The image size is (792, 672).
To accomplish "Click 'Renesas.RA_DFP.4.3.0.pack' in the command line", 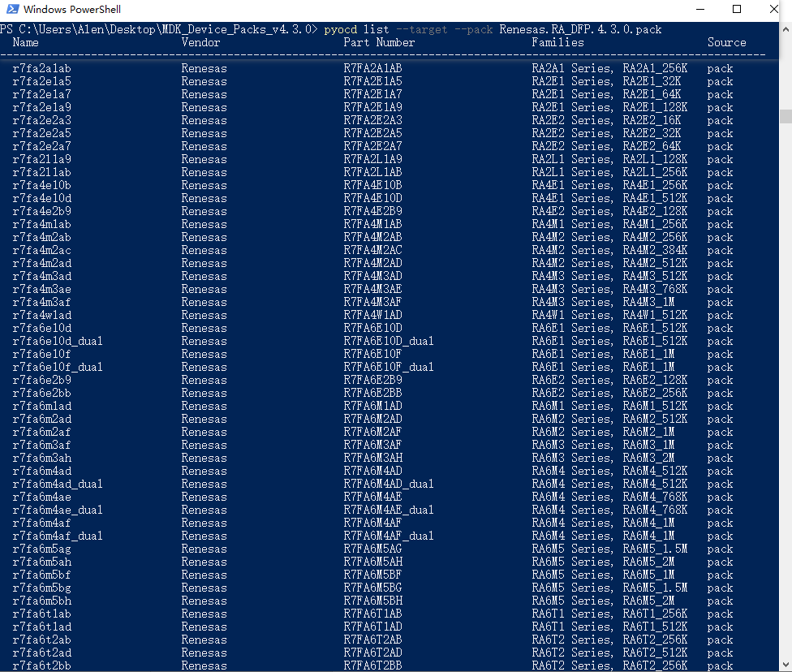I will (x=580, y=29).
